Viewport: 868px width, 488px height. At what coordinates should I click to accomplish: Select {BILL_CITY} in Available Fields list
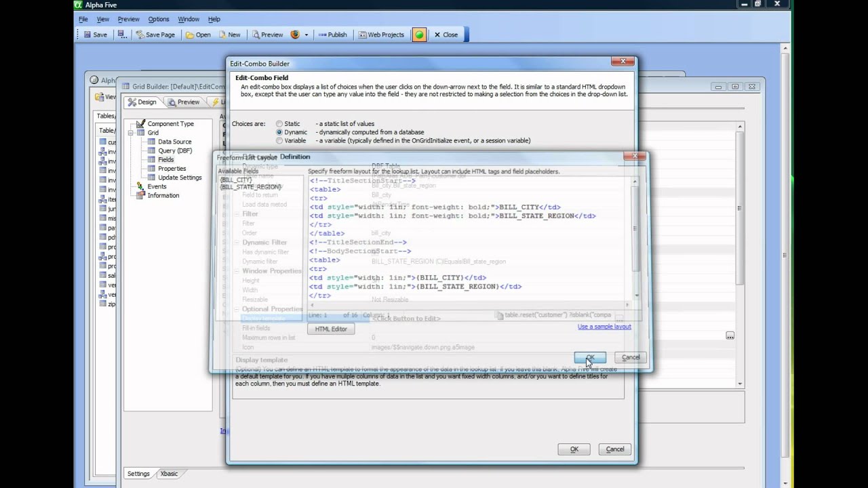pyautogui.click(x=235, y=180)
